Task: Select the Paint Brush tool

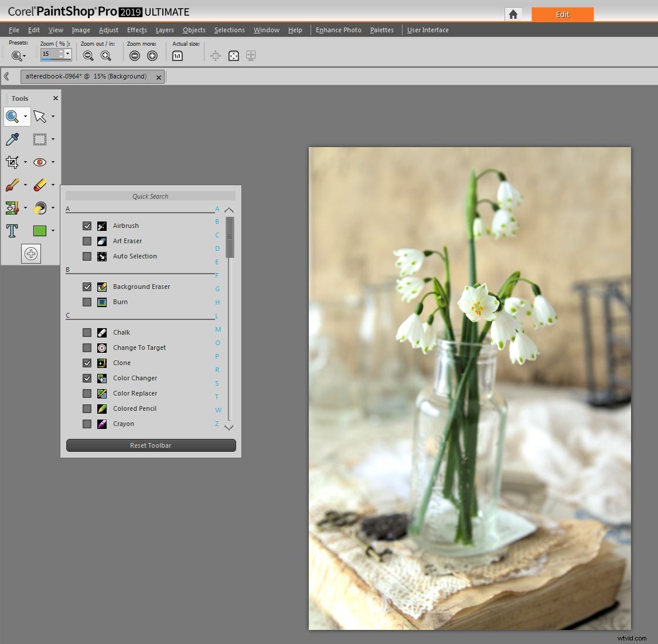Action: point(11,185)
